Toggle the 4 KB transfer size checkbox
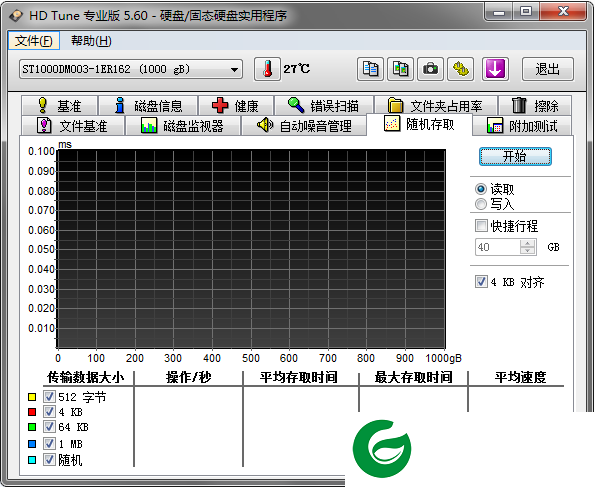This screenshot has height=487, width=595. coord(49,411)
